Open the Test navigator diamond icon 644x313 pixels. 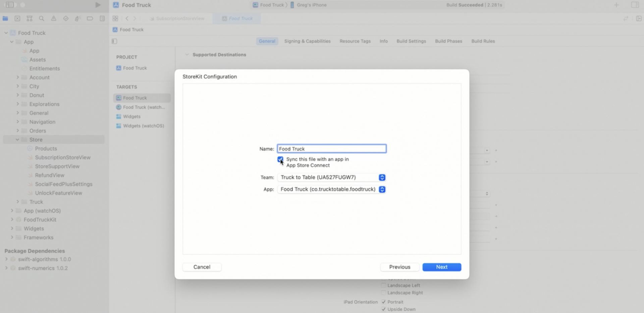(66, 18)
